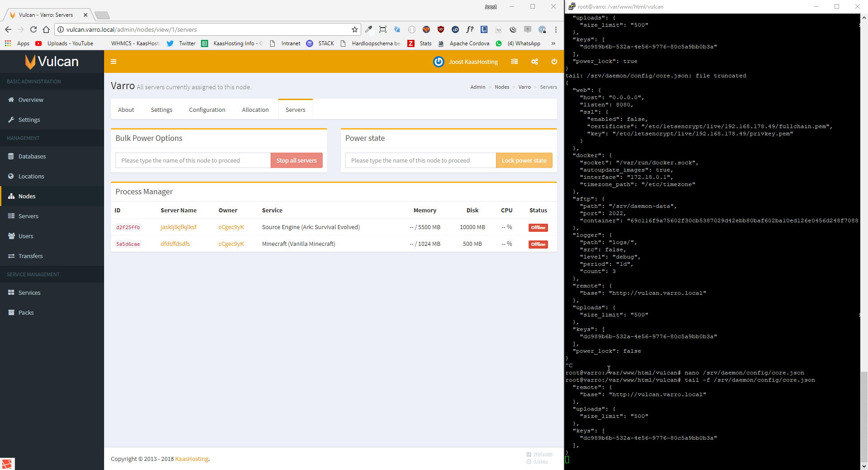Open Databases from the sidebar

point(32,156)
